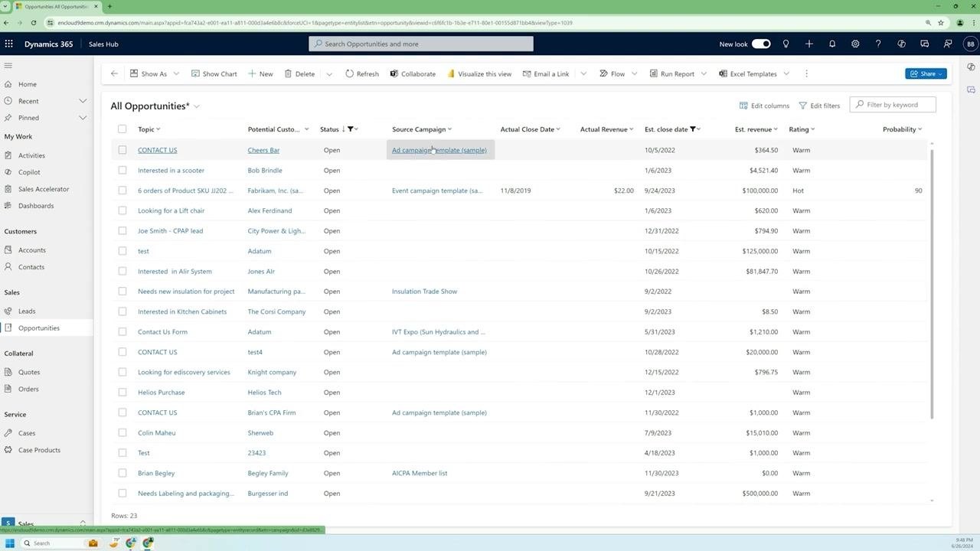980x551 pixels.
Task: Open the Bob Brindle customer link
Action: point(265,171)
